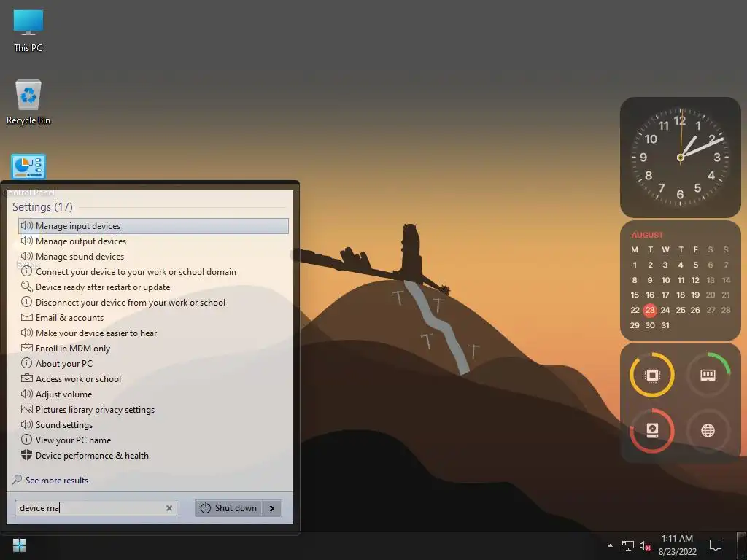Click briefcase icon beside Access work or school

(27, 378)
